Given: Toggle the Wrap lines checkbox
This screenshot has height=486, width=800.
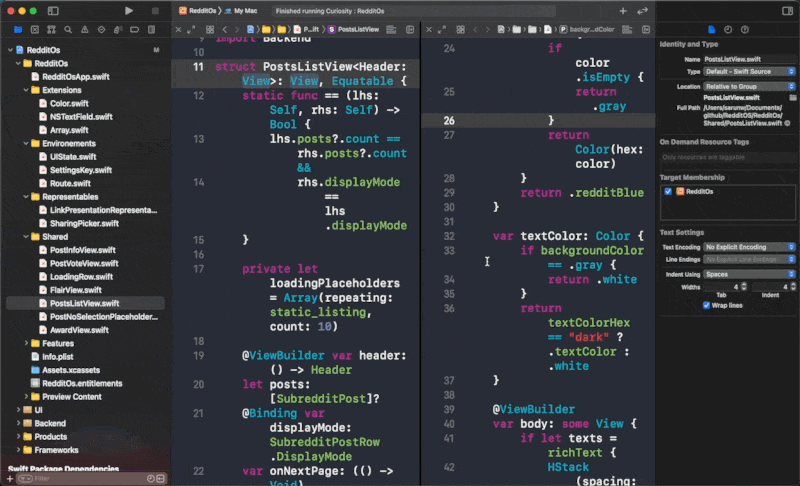Looking at the screenshot, I should point(706,305).
